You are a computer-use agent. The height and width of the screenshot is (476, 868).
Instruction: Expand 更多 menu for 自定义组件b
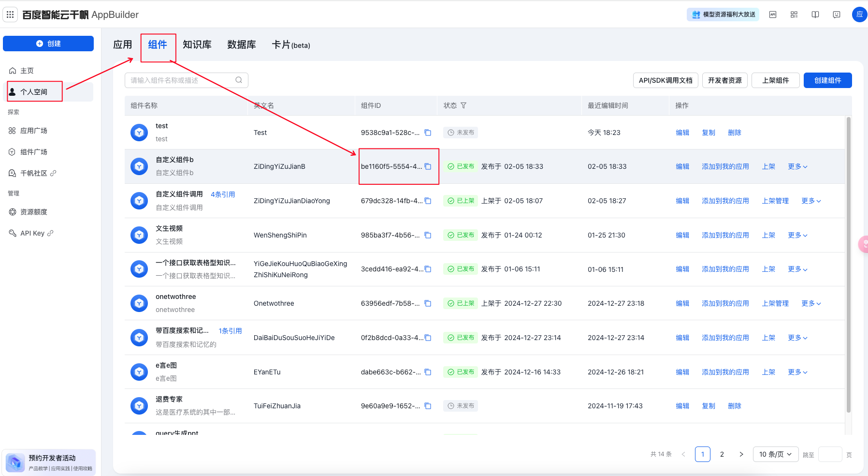point(797,166)
